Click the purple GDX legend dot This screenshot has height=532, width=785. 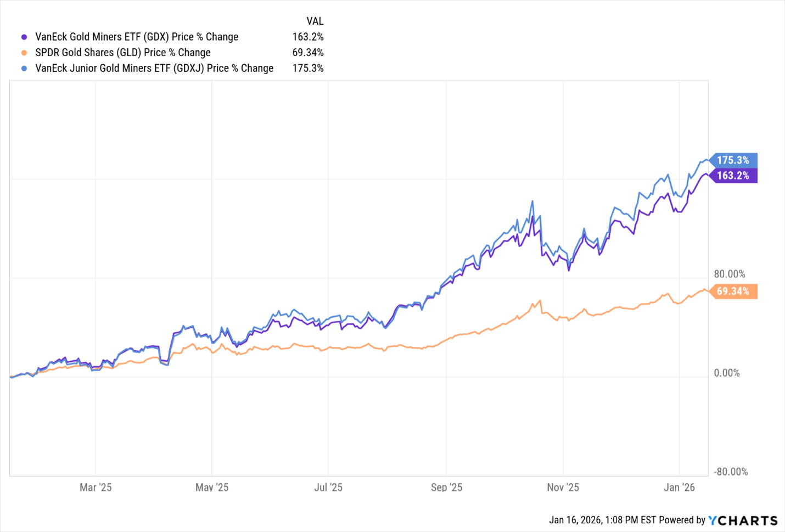pyautogui.click(x=24, y=37)
